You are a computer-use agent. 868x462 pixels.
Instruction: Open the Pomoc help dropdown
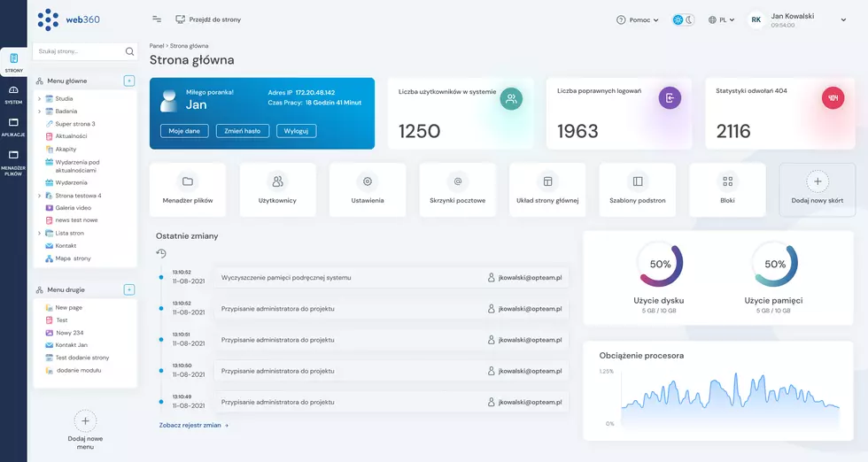pos(638,19)
